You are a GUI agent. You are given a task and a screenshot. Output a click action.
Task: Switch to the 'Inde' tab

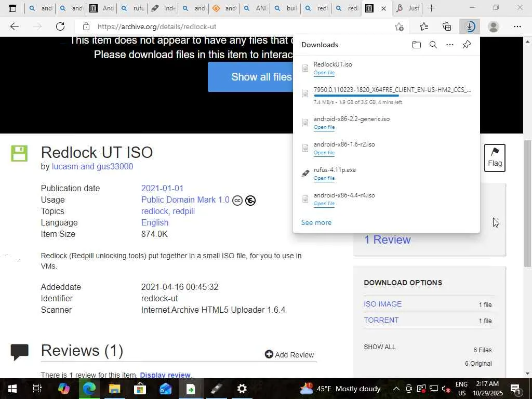tap(163, 8)
